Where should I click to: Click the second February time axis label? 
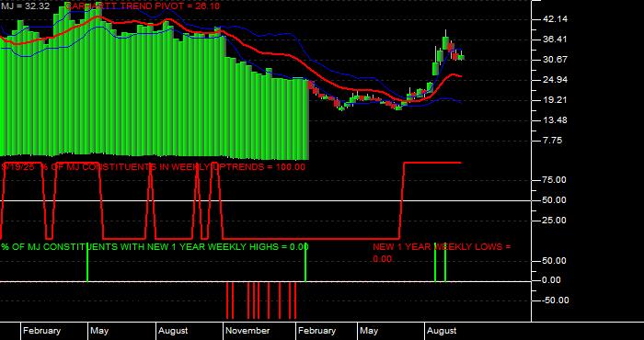point(316,331)
